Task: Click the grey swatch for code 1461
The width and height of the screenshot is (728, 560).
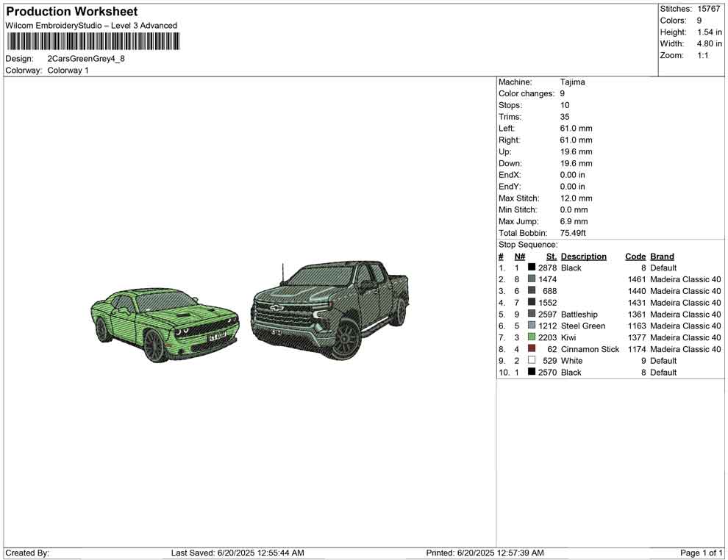Action: coord(532,279)
